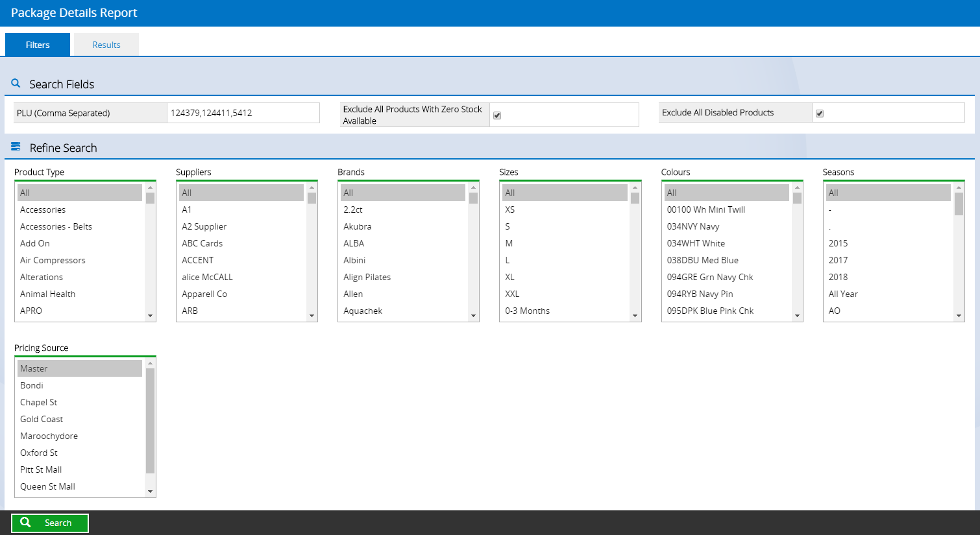The width and height of the screenshot is (980, 535).
Task: Click the up arrow of the Product Type list
Action: [x=151, y=187]
